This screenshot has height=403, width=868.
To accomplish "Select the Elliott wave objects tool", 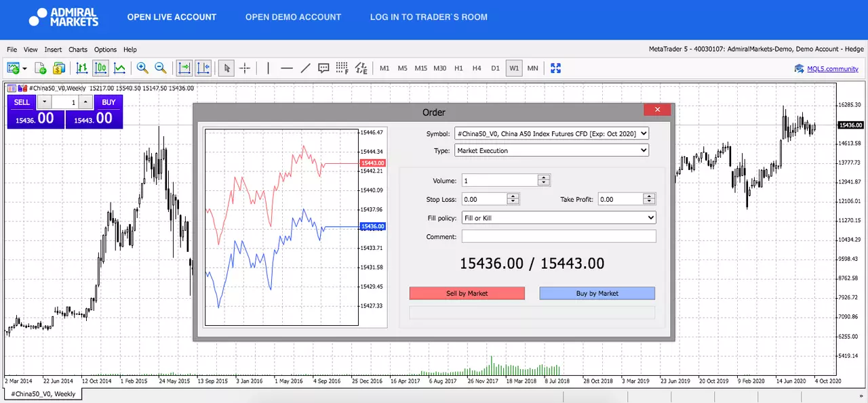I will pyautogui.click(x=361, y=68).
